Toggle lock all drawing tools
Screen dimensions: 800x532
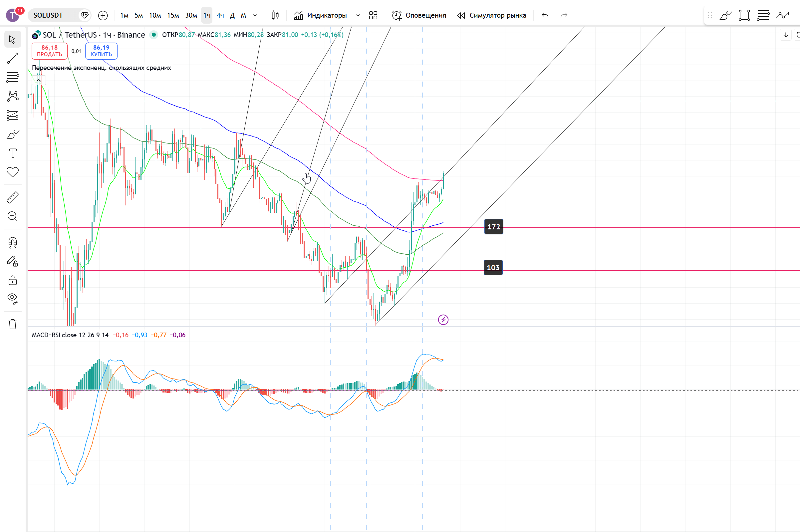coord(13,280)
